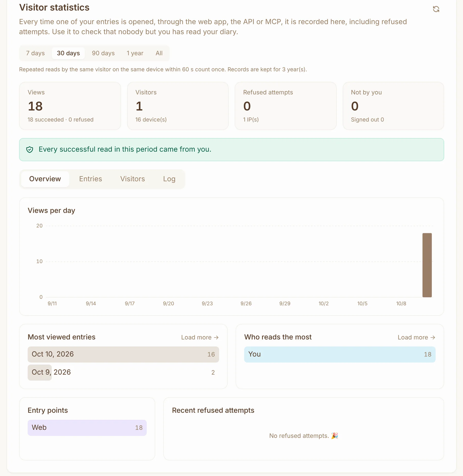Load more in Who reads the most
This screenshot has height=476, width=463.
tap(416, 337)
